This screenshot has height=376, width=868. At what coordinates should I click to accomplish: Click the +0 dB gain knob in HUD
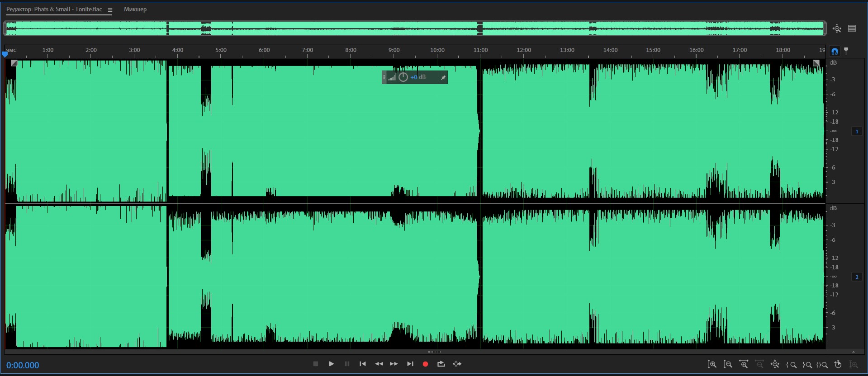click(403, 77)
